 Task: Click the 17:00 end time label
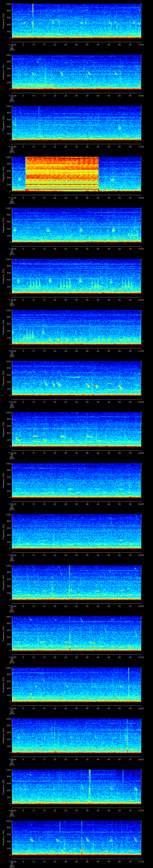click(x=141, y=147)
